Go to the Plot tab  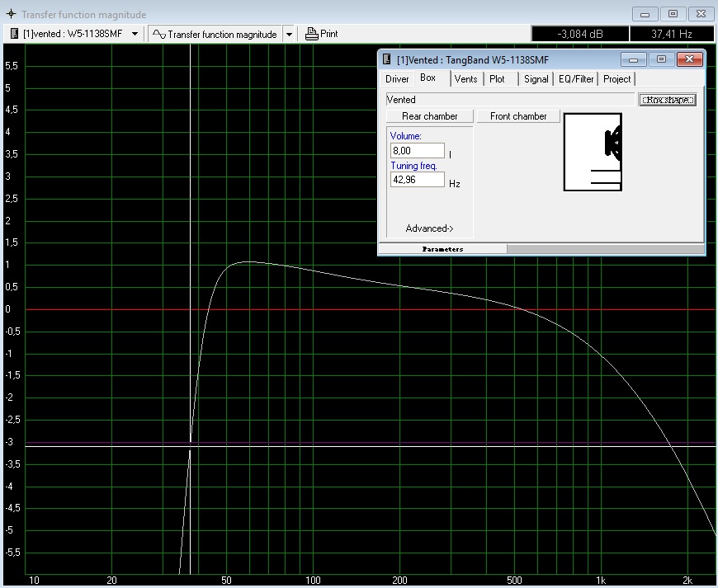pos(497,79)
